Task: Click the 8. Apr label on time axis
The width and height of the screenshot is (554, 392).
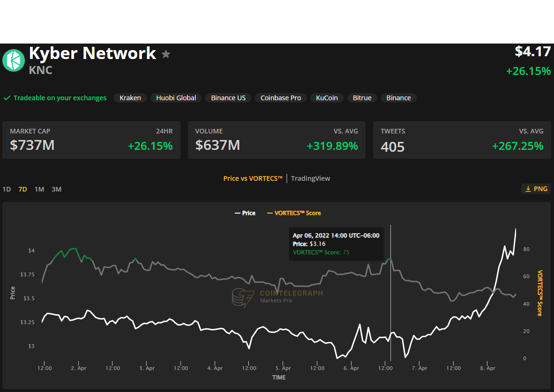Action: tap(487, 368)
